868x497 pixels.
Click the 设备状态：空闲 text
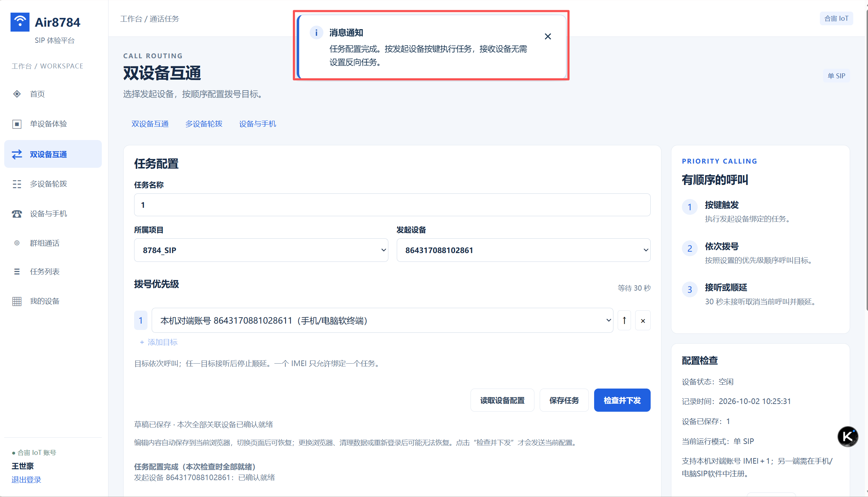click(x=708, y=382)
